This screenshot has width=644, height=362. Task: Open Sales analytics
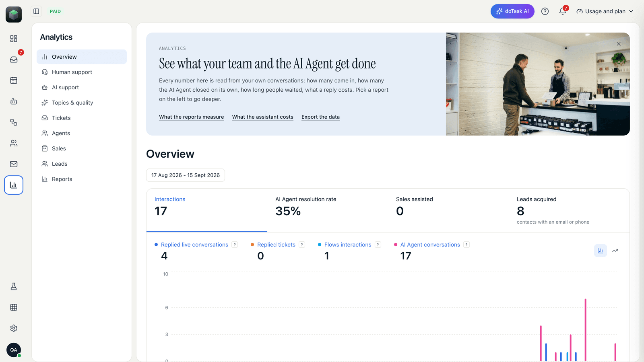pyautogui.click(x=82, y=148)
